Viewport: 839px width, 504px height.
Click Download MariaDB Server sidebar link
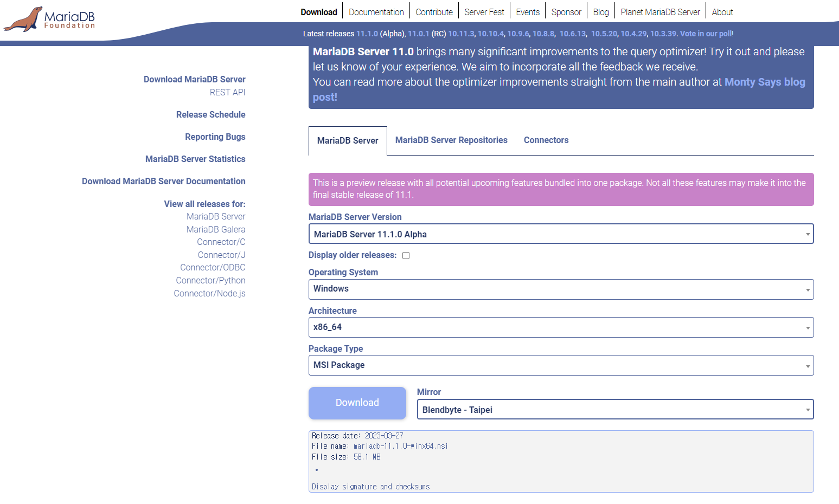[x=195, y=79]
